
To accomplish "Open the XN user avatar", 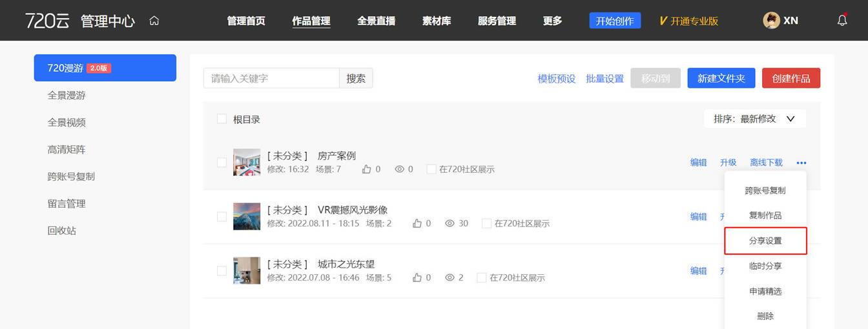I will coord(771,20).
